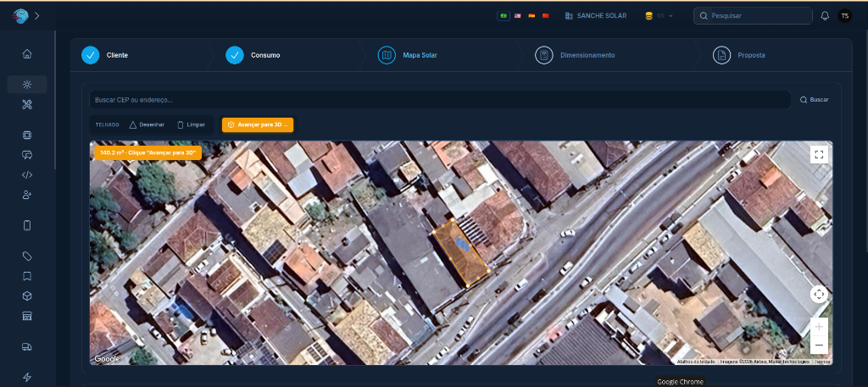Click the recenter map target button
The width and height of the screenshot is (868, 387).
[x=819, y=294]
